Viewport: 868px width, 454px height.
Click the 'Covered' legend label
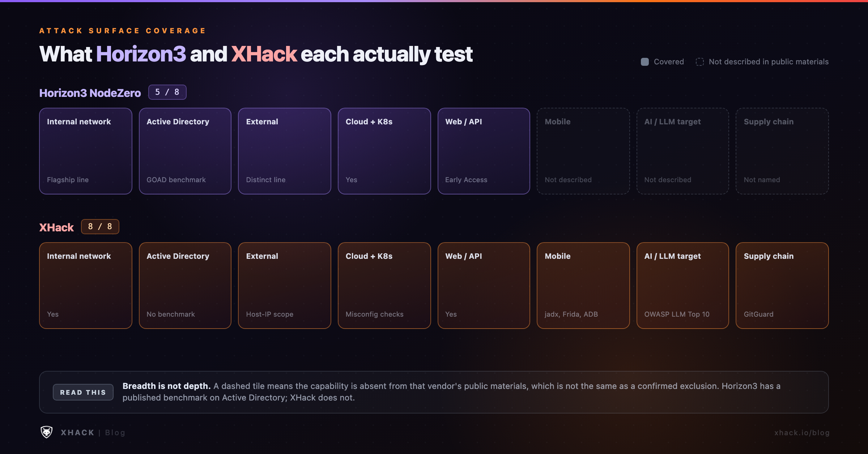669,62
